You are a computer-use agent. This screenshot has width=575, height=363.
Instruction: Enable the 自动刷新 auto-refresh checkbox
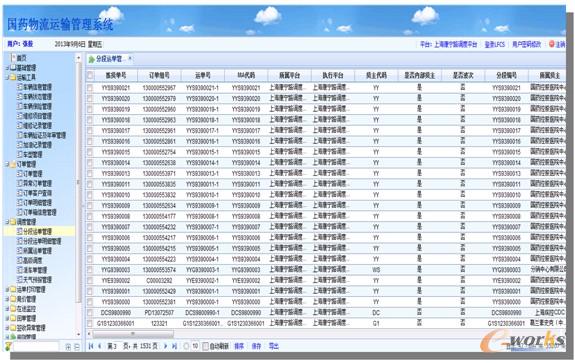click(205, 346)
